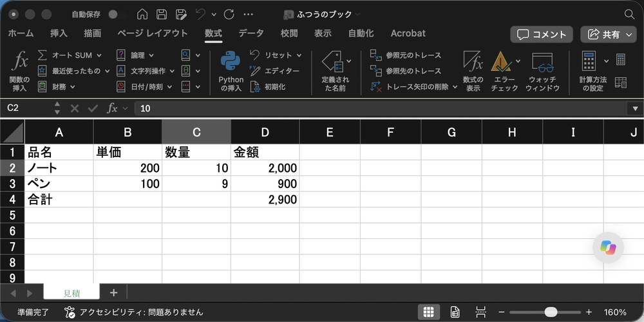Click the Python Reset (リセット) icon
This screenshot has width=644, height=322.
point(254,55)
